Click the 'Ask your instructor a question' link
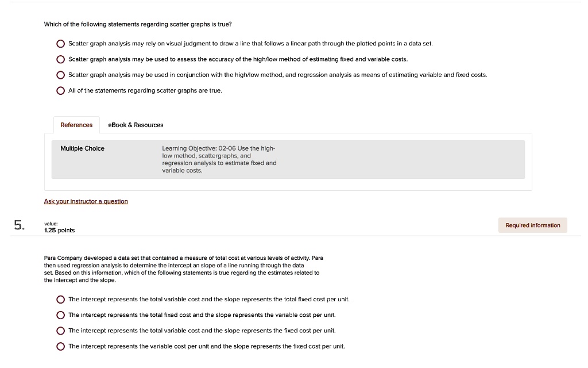 86,201
